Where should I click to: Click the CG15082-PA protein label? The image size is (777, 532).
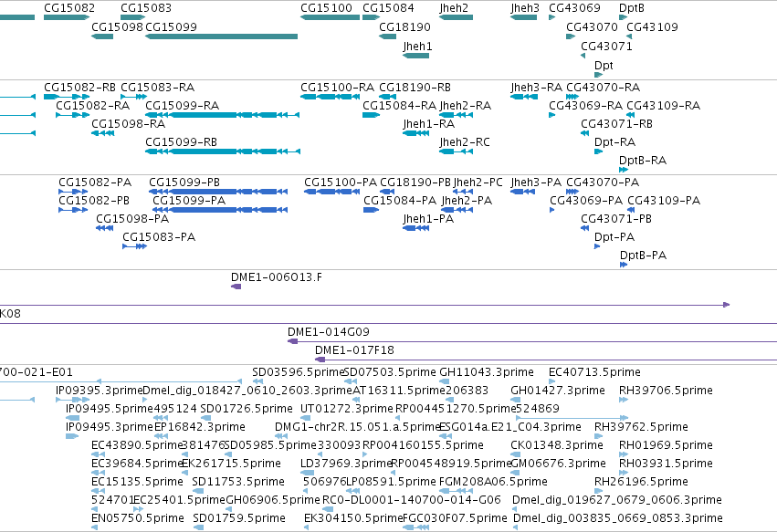click(x=95, y=183)
